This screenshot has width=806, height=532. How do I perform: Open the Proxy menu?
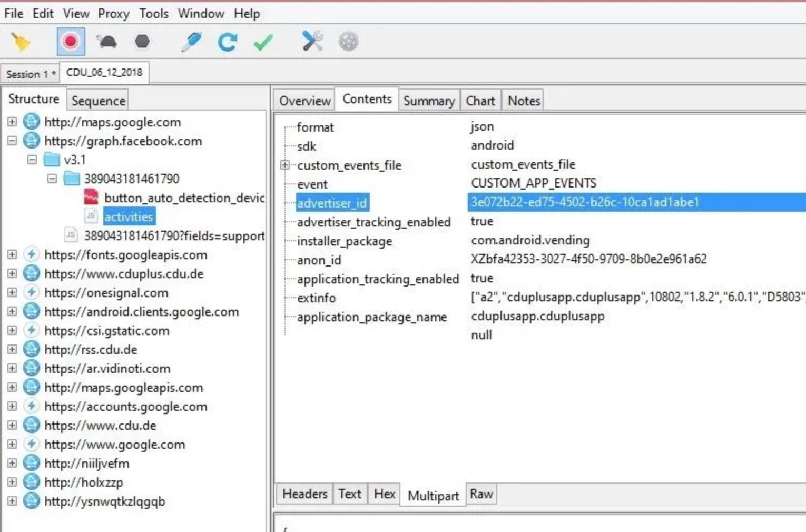click(113, 13)
